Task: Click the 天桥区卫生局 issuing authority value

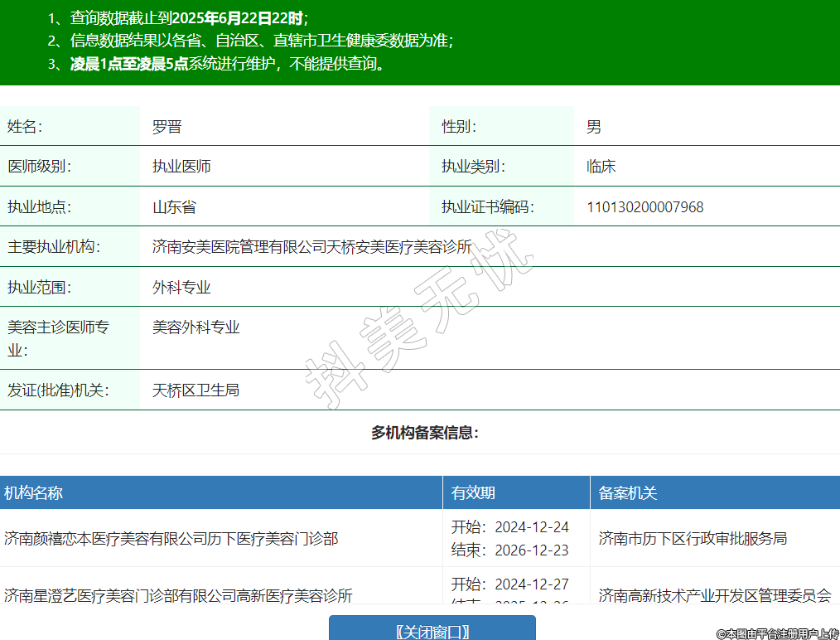Action: 196,390
